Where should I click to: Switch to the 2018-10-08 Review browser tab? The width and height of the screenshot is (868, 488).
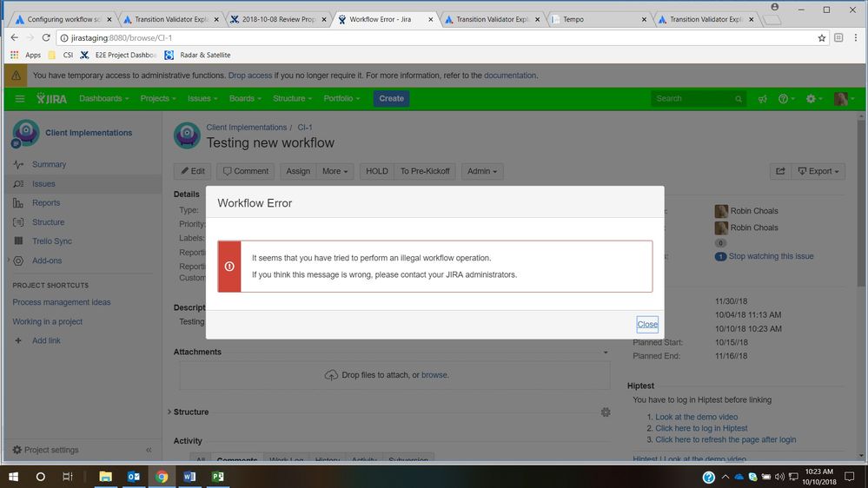click(x=278, y=19)
